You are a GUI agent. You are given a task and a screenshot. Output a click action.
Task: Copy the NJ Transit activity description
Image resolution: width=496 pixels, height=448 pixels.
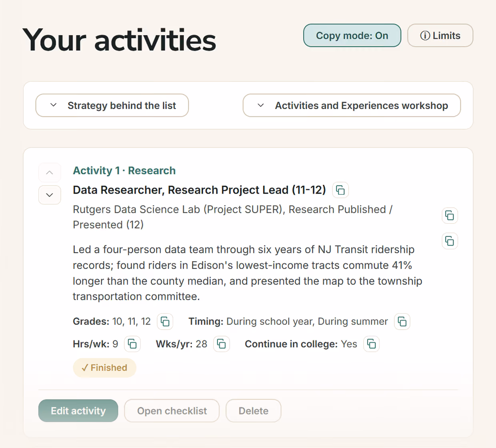(x=450, y=241)
